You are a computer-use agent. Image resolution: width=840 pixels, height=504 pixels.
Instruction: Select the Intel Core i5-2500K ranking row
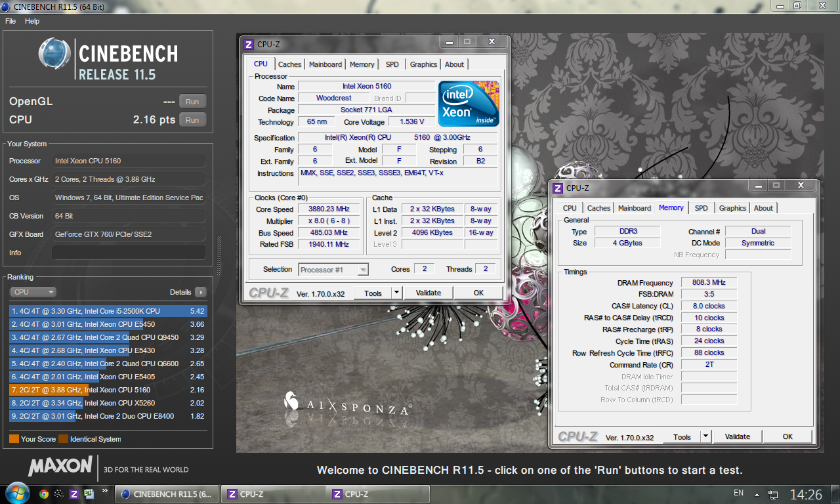(108, 311)
